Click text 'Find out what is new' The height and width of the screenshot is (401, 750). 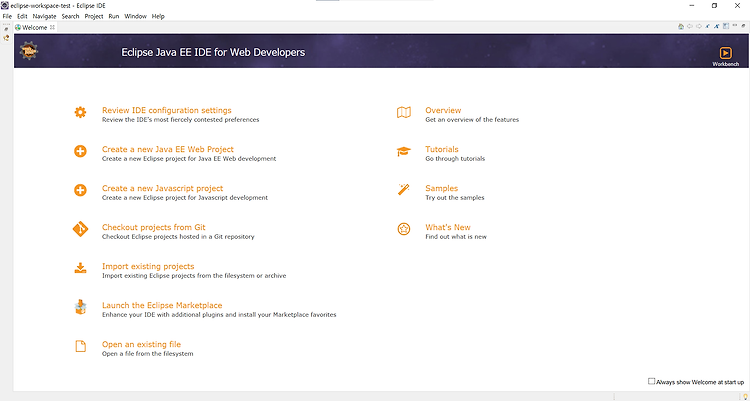click(456, 236)
